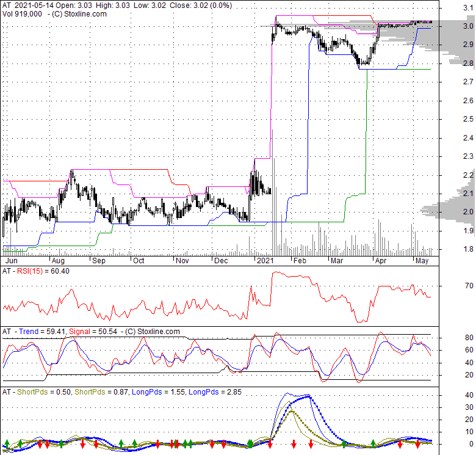Click price axis label 3.0
476x455 pixels.
pos(469,26)
